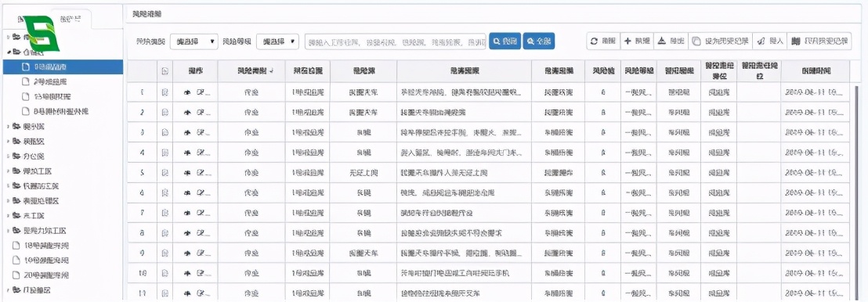Viewport: 868px width, 302px height.
Task: Select the last of the three bottom documents
Action: pos(41,275)
